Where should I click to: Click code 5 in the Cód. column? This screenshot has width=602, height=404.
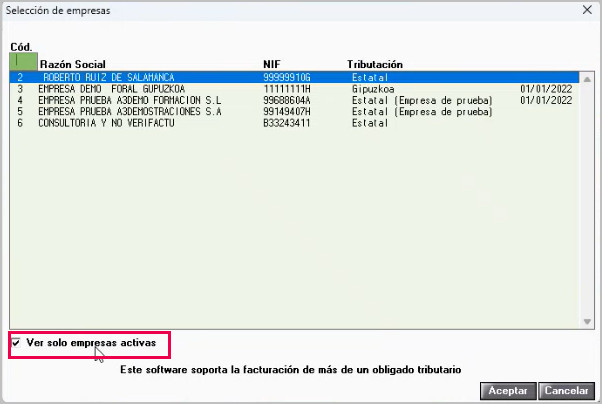20,112
